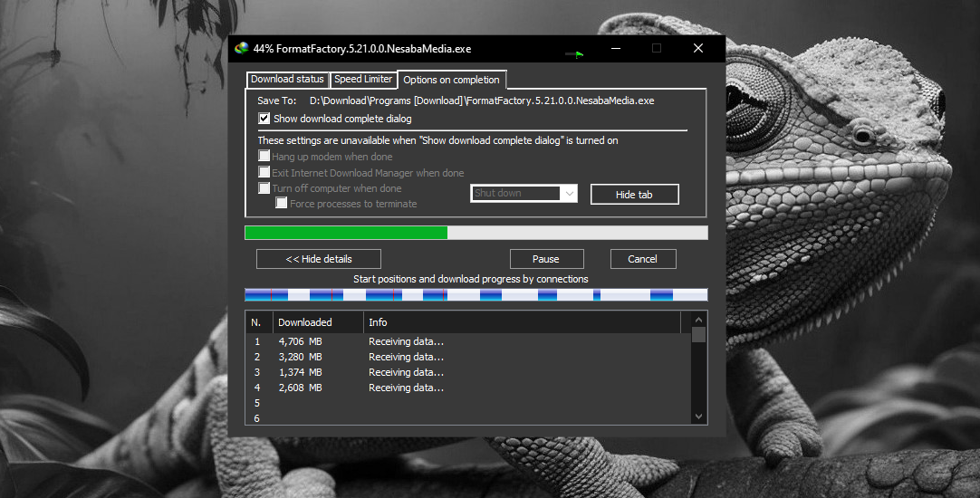Click the connections list scrollbar thumb
The image size is (980, 498).
(x=698, y=334)
